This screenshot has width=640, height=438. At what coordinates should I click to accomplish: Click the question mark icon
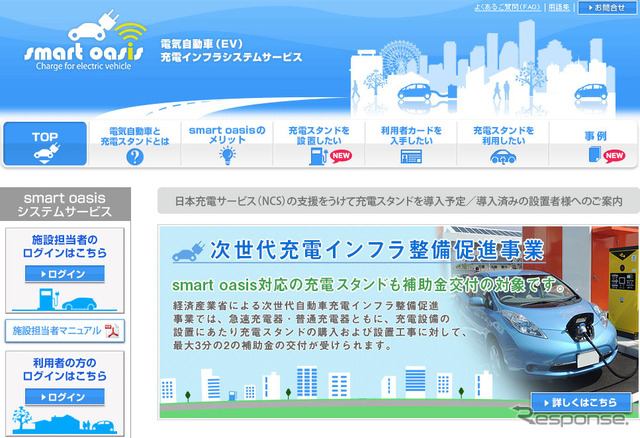click(x=135, y=157)
